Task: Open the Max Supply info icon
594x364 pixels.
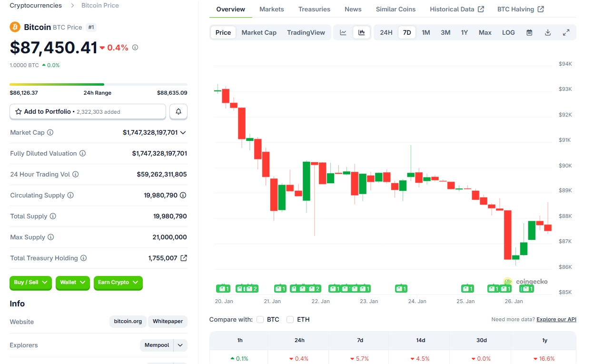Action: click(50, 237)
